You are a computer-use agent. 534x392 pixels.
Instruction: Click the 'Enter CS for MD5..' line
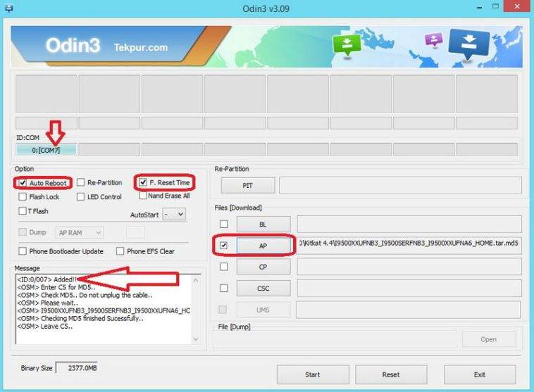[56, 287]
